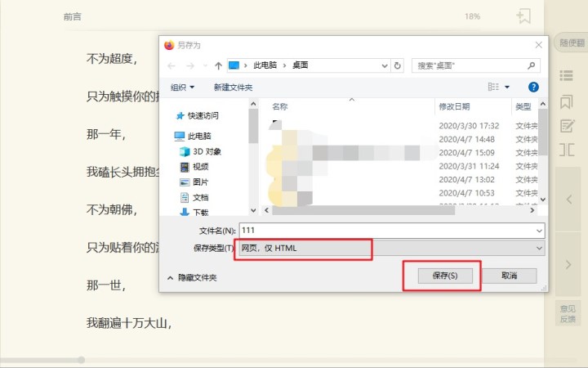Click the navigation pane scroll up arrow
Screen dimensions: 588x368
pyautogui.click(x=253, y=104)
